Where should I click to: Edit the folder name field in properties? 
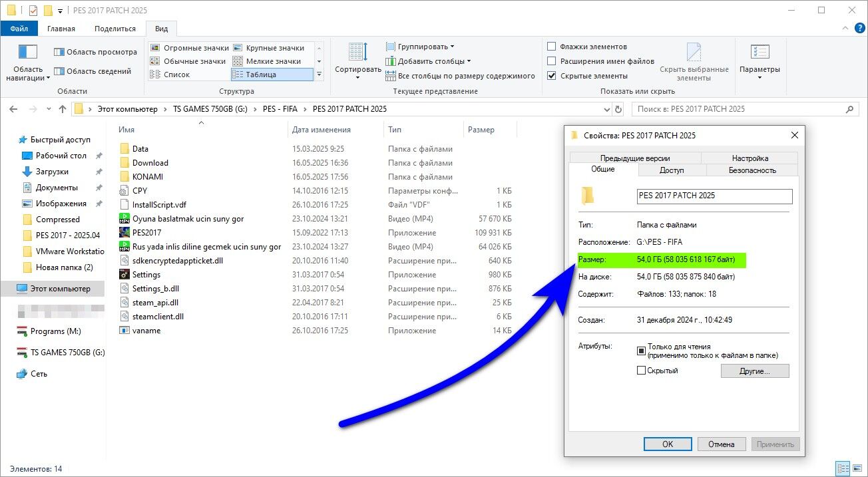[714, 196]
